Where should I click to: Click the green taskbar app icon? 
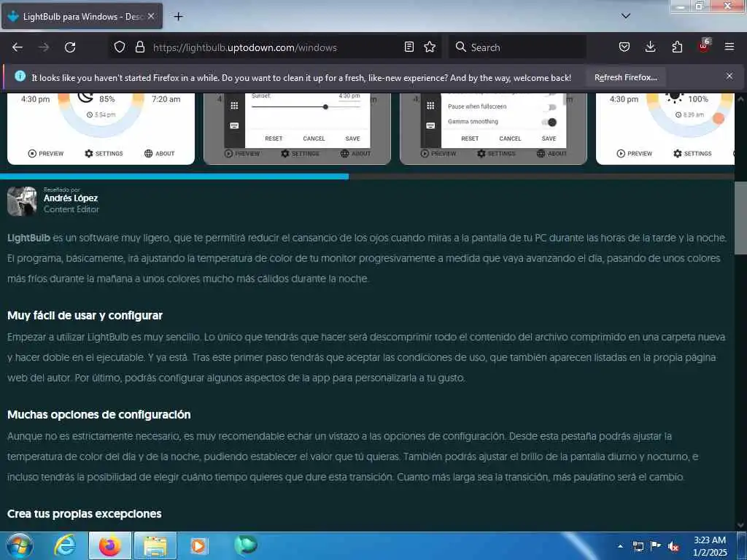[x=246, y=545]
